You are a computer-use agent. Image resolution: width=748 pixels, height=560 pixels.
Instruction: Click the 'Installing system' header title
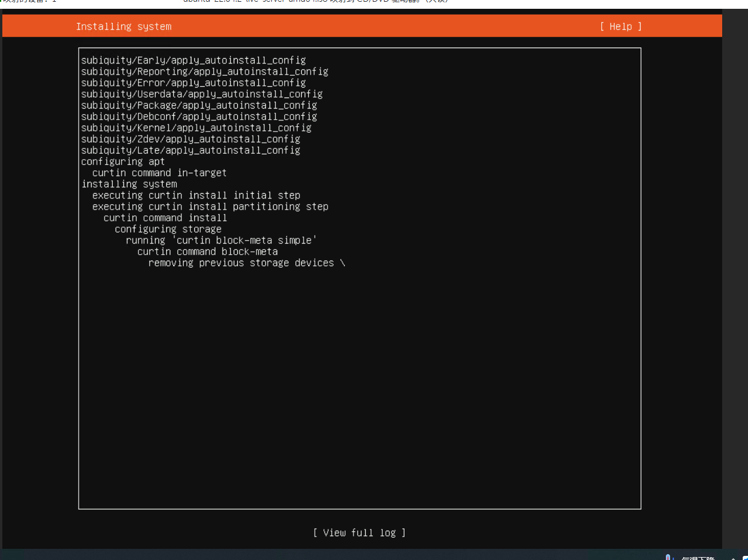124,26
